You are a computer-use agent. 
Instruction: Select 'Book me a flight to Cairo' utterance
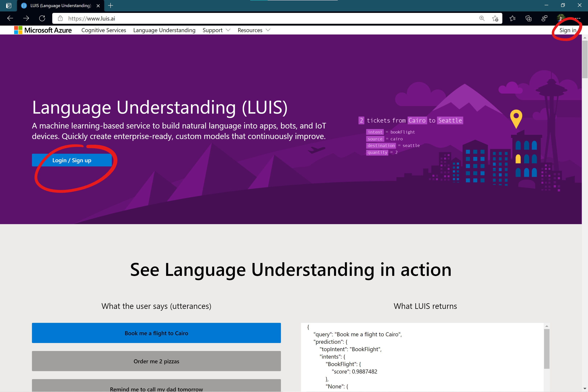coord(156,333)
